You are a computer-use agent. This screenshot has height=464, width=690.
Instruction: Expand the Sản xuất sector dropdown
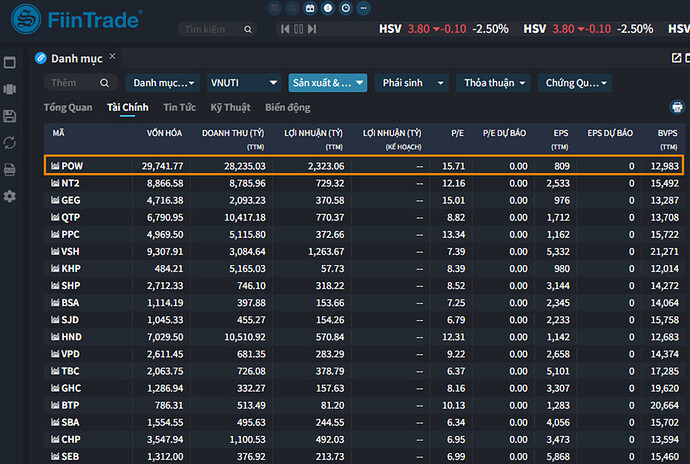coord(327,83)
